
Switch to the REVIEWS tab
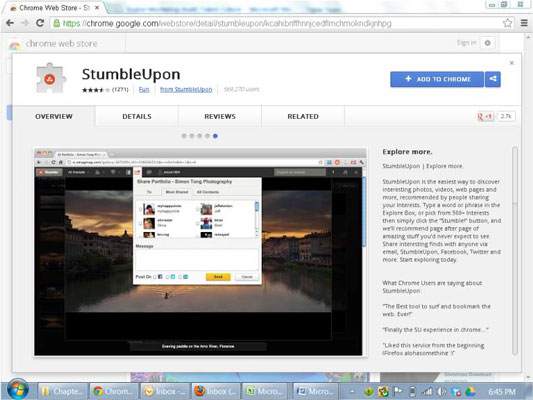tap(220, 116)
